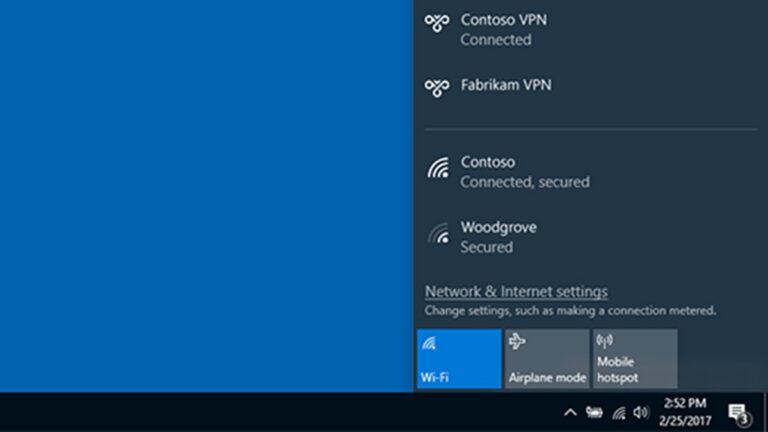Toggle Mobile hotspot tile

pyautogui.click(x=635, y=359)
